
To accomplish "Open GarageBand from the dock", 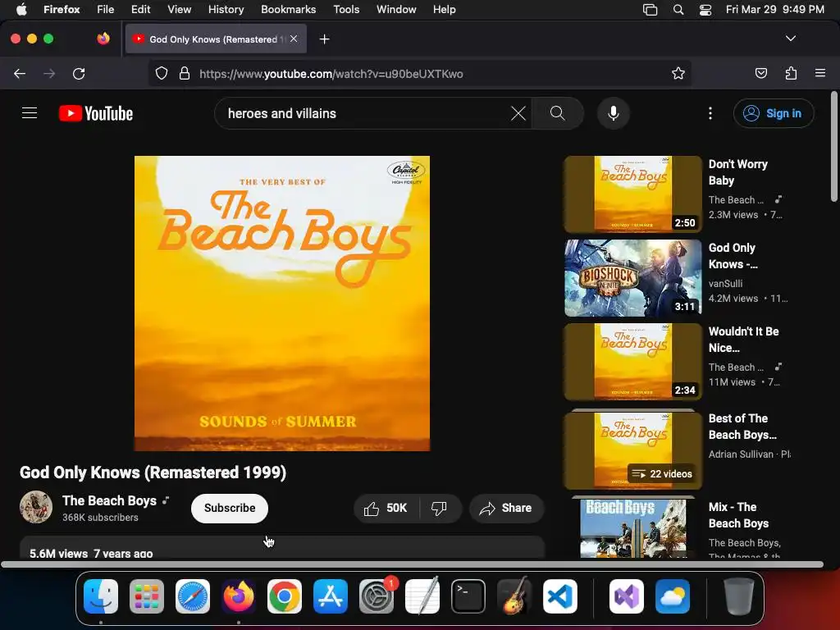I will click(x=514, y=596).
